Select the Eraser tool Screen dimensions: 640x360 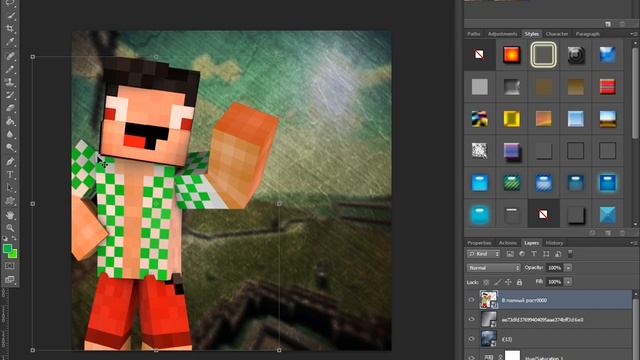10,108
